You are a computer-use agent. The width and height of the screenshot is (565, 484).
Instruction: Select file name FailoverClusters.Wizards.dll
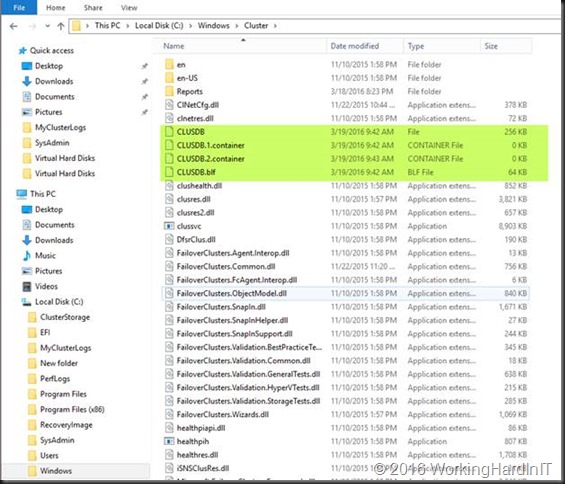223,414
